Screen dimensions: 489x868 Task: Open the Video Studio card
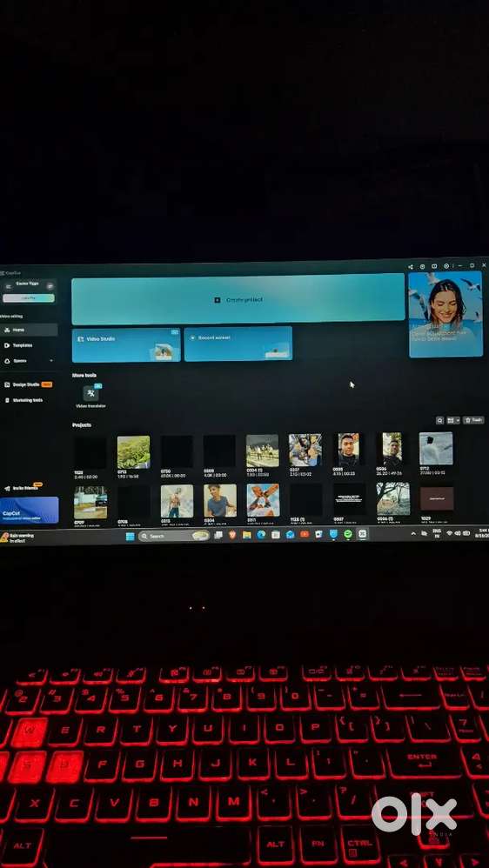coord(126,344)
